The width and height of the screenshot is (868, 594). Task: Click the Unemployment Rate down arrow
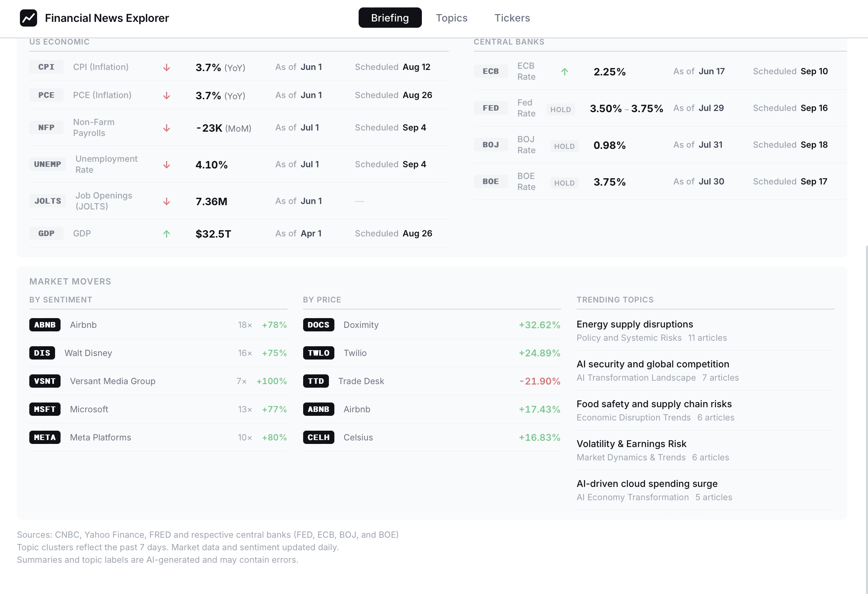[x=166, y=165]
